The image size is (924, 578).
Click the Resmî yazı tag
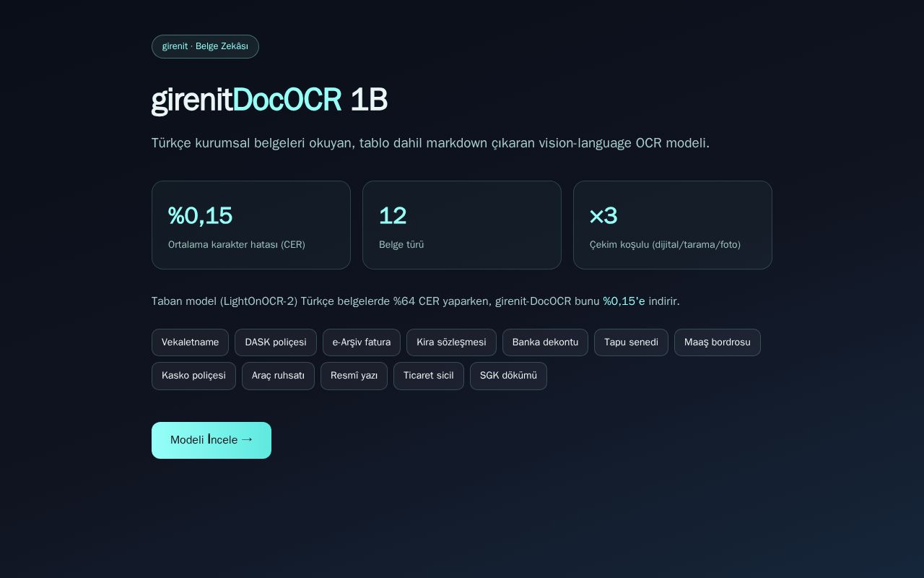[354, 376]
